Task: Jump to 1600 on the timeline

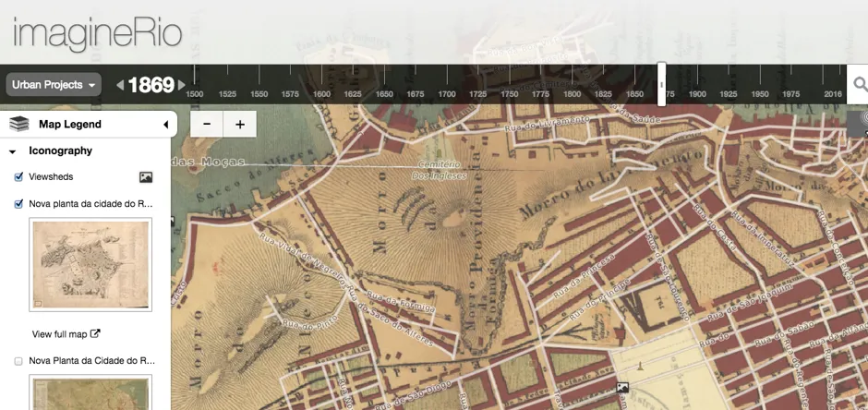Action: coord(321,94)
